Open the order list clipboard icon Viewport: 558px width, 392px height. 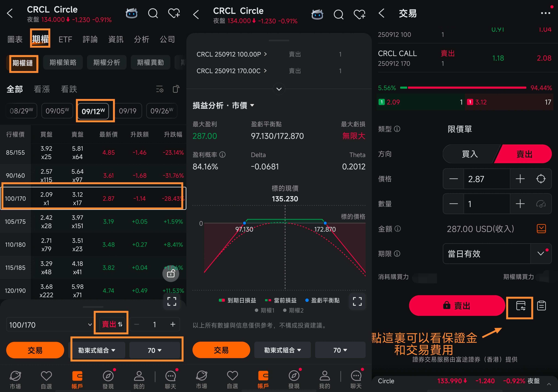(x=542, y=306)
